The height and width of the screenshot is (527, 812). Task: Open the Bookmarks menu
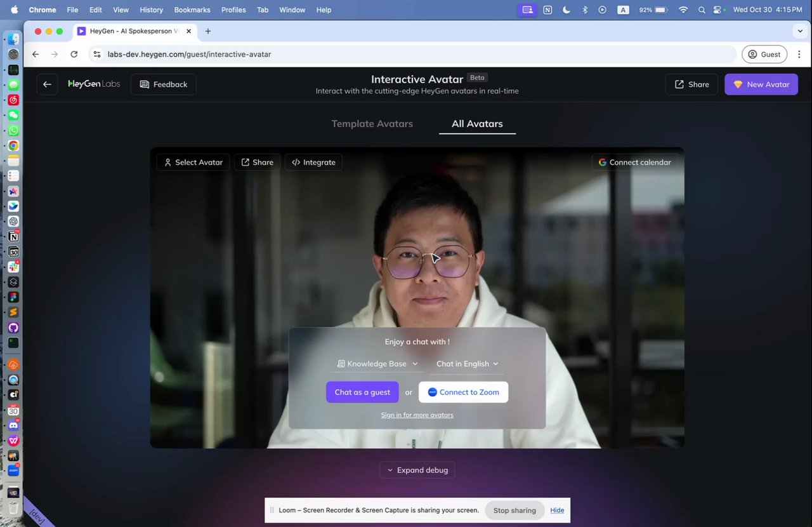click(x=192, y=10)
